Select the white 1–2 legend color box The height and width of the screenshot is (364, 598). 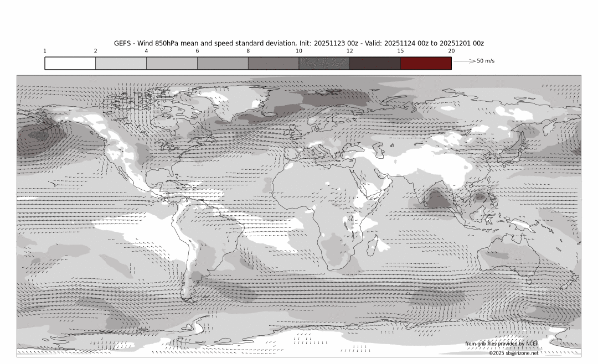(70, 63)
